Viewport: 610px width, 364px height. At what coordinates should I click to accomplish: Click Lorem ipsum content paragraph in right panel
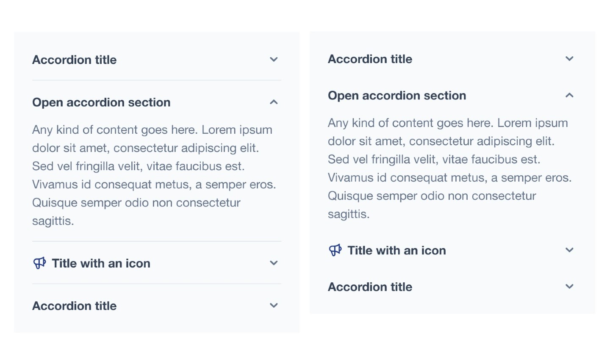(x=450, y=168)
